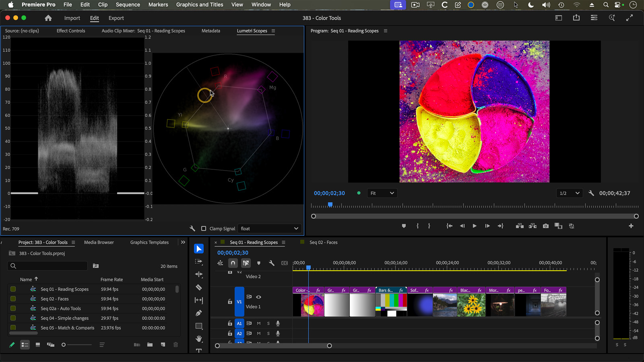The height and width of the screenshot is (362, 644).
Task: Create new bin in Project panel
Action: point(150,345)
